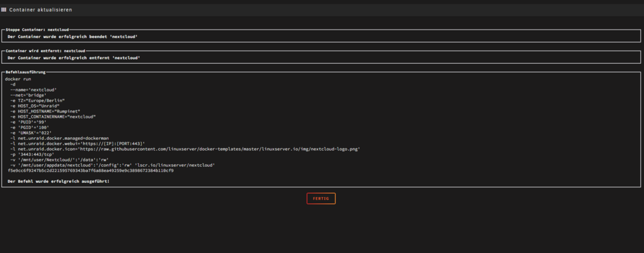Click the HOST_OS="Unraid" line
Screen dimensions: 644x253
35,106
